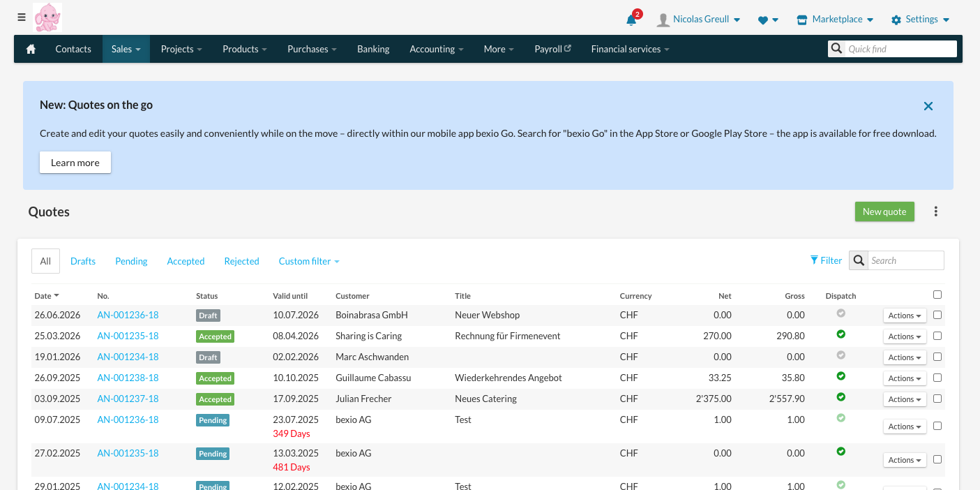The width and height of the screenshot is (980, 490).
Task: Click dispatch check for Sharing is Caring row
Action: (840, 334)
